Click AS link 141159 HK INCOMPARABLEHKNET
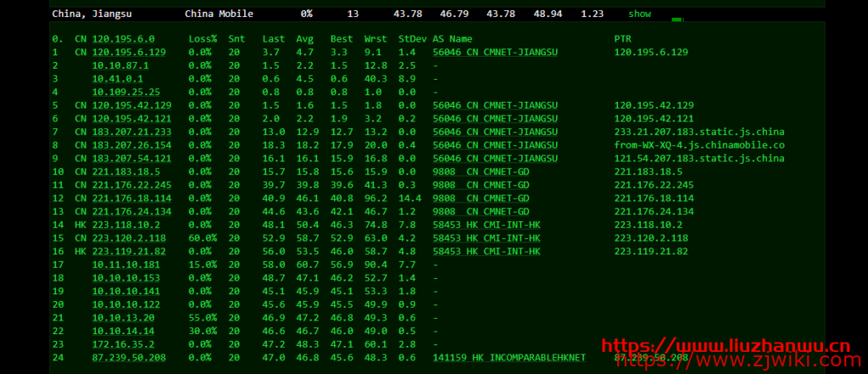The image size is (868, 374). point(509,358)
